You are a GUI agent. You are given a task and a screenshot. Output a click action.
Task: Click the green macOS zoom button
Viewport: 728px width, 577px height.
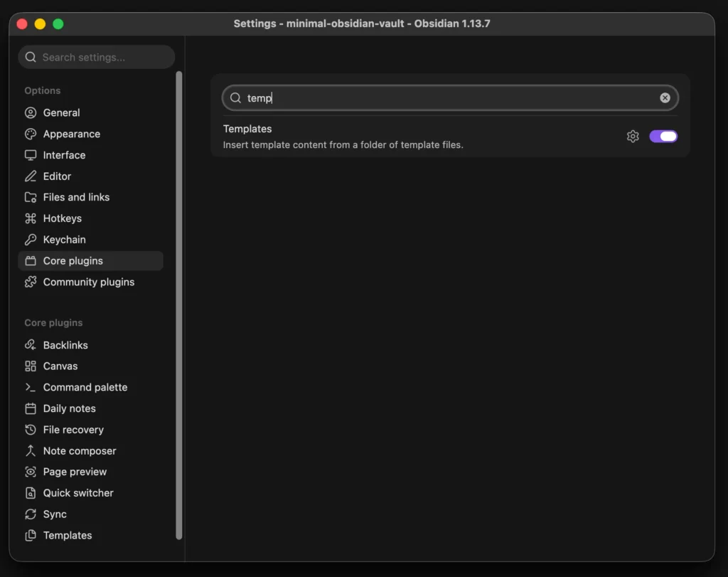(58, 23)
